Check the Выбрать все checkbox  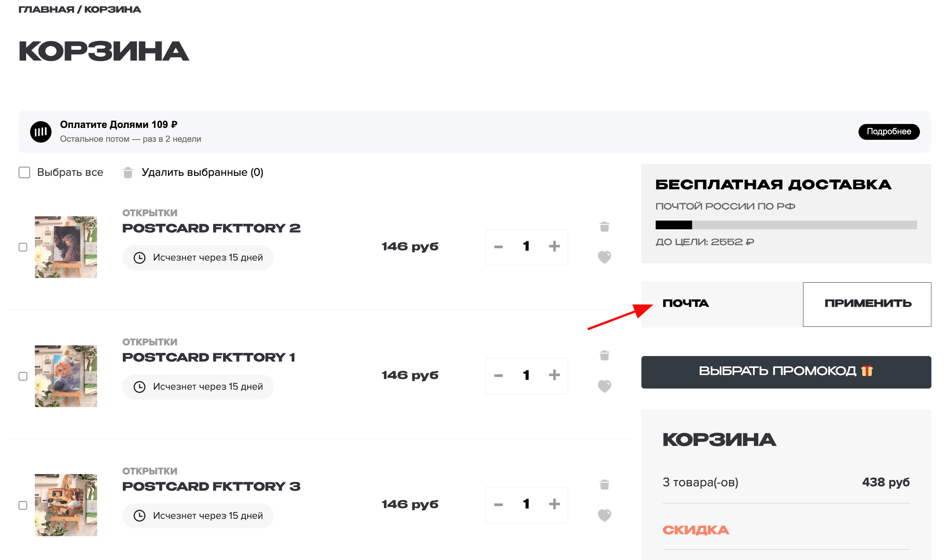[25, 172]
